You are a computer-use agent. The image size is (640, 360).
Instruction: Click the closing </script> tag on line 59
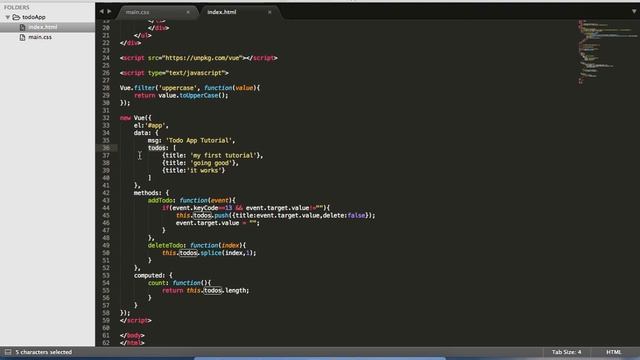136,320
